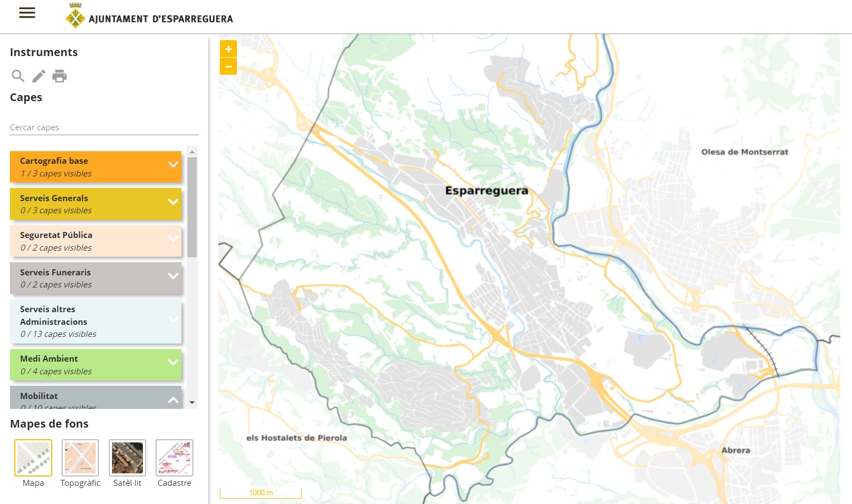Switch to Topogràfic base map
The image size is (852, 504).
coord(80,458)
